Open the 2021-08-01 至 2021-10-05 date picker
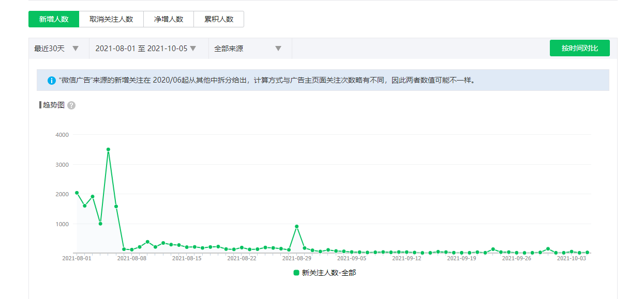 tap(146, 49)
